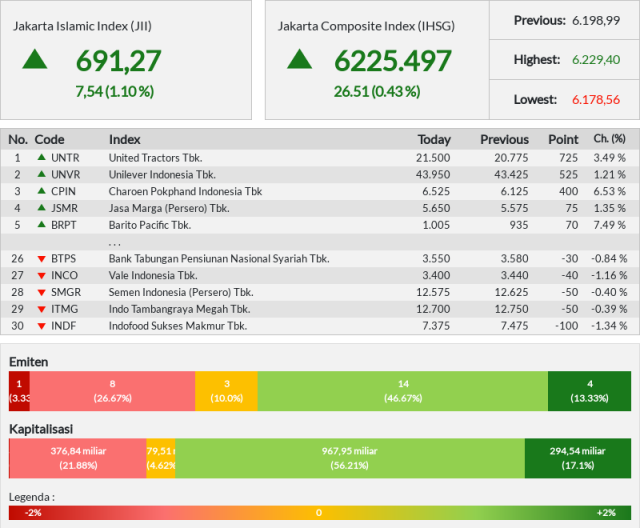Click BRPT change value 7.49 %

click(609, 224)
